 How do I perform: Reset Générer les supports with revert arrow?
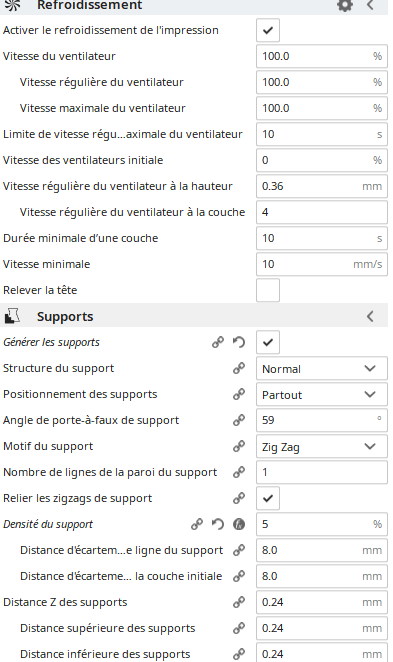[x=239, y=342]
